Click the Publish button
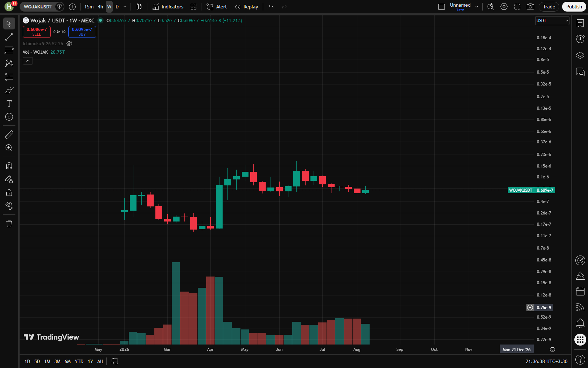This screenshot has height=368, width=588. (574, 7)
